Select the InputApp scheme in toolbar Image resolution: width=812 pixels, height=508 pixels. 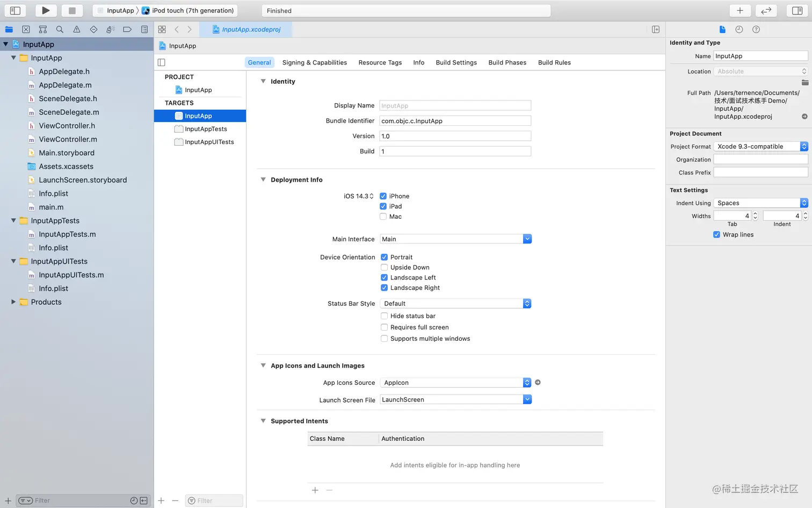click(115, 10)
